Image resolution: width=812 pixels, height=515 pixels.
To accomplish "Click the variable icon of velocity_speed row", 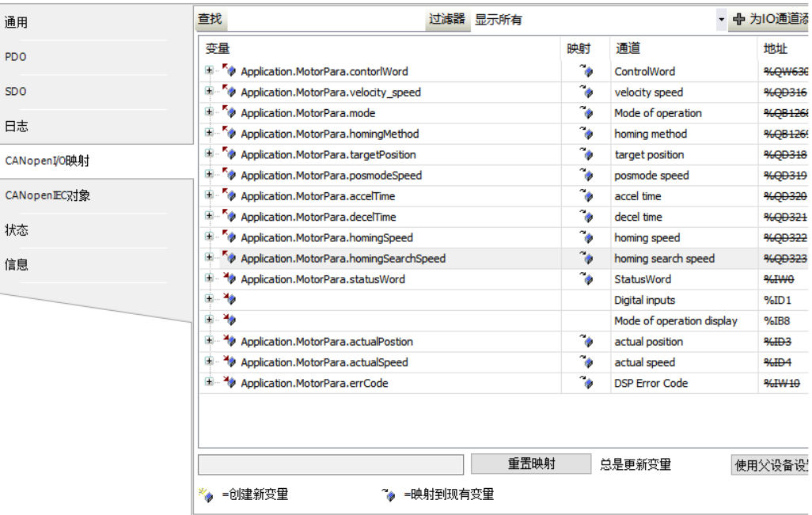I will click(x=229, y=91).
